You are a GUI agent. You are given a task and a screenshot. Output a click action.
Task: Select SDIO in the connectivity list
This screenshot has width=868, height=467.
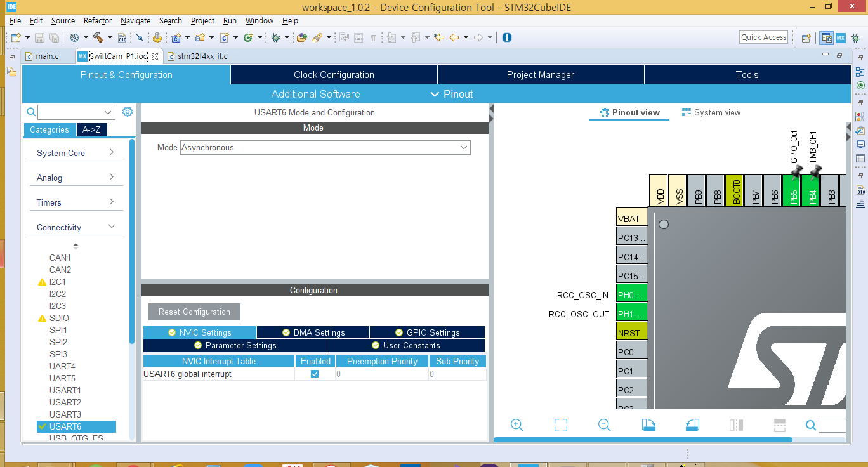pyautogui.click(x=59, y=318)
